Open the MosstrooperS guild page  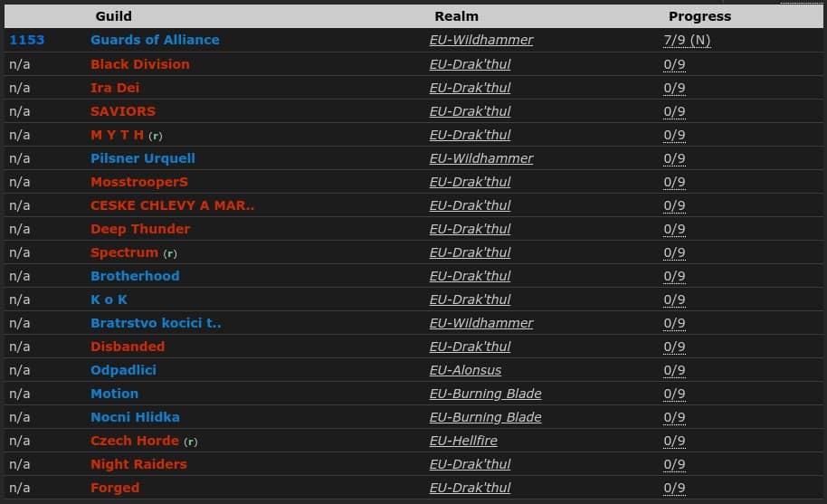[x=139, y=182]
